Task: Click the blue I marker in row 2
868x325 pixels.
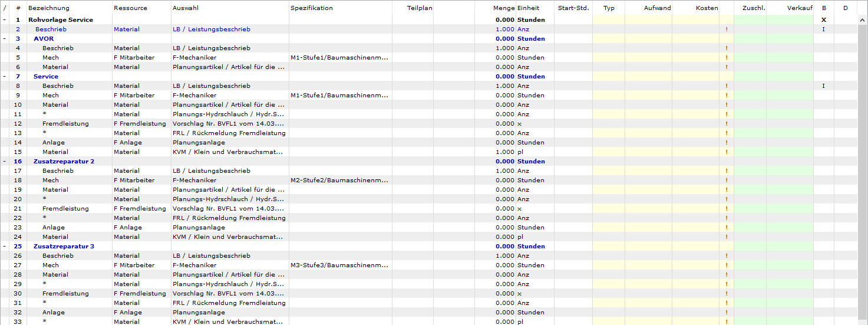Action: click(x=824, y=29)
